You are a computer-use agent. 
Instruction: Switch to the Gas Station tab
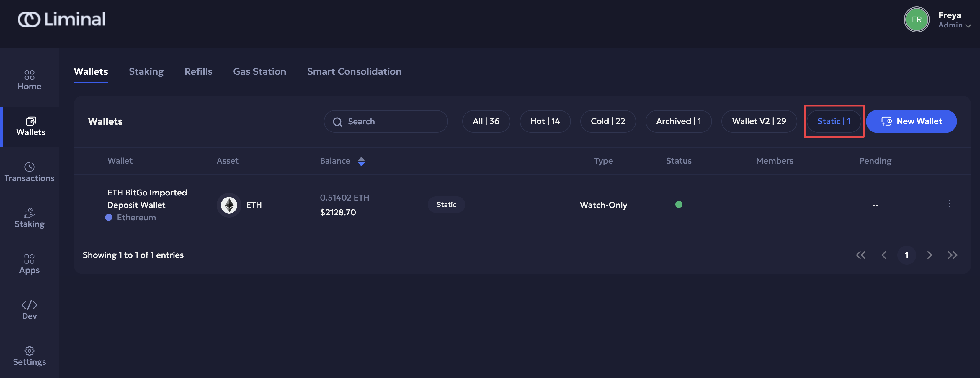pos(259,71)
